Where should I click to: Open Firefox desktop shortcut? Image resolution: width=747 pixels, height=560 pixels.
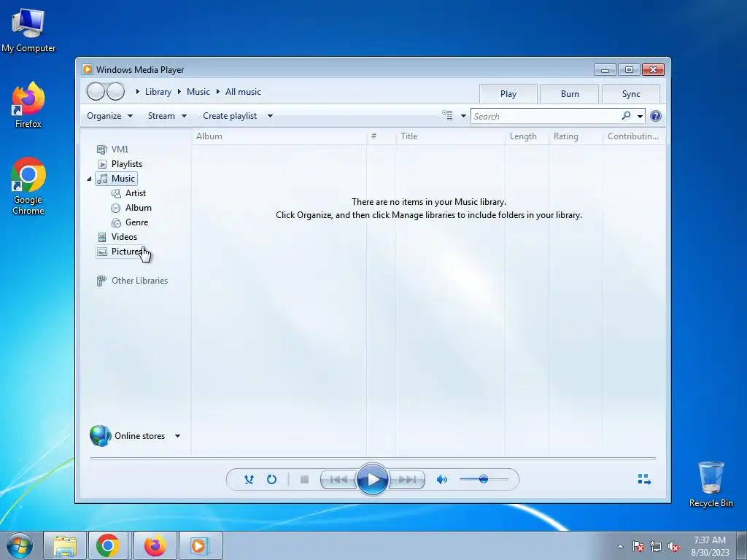(28, 105)
